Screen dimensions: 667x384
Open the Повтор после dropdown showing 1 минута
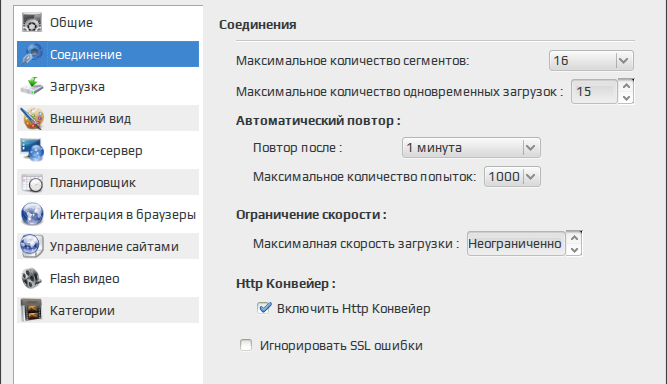tap(471, 148)
